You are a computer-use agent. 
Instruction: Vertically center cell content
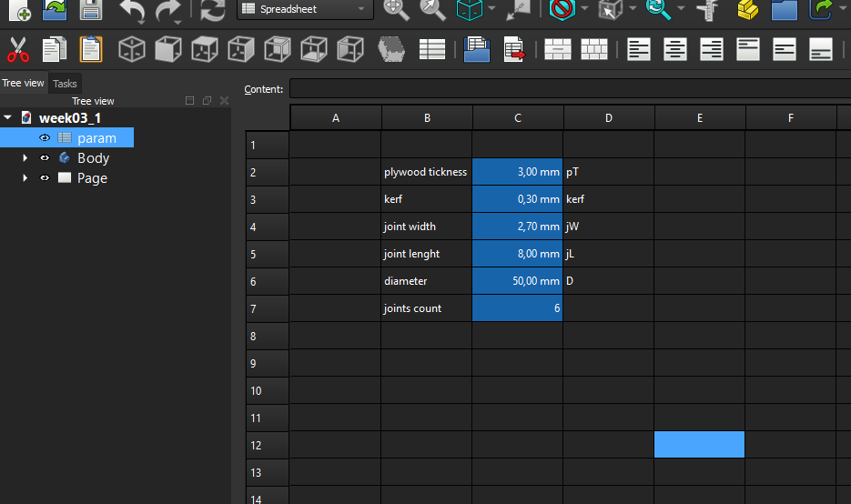(x=785, y=49)
